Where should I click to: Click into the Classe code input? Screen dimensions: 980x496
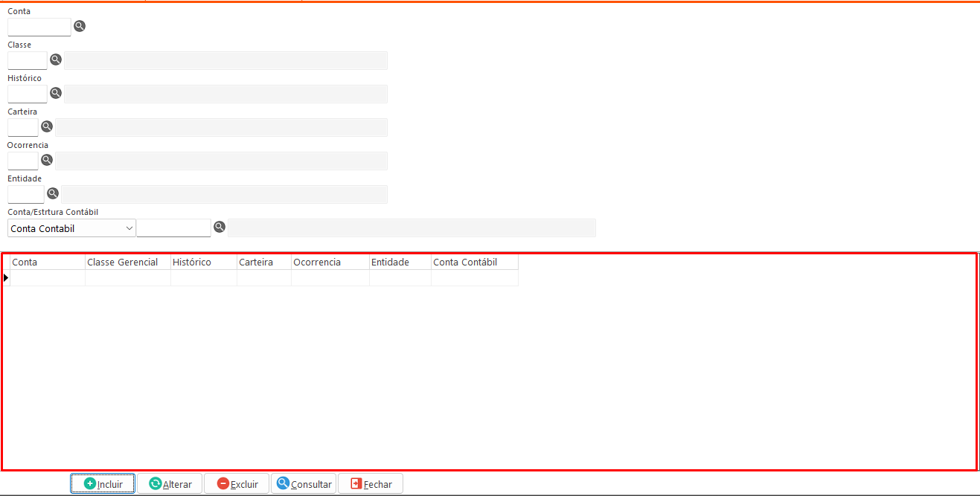27,61
